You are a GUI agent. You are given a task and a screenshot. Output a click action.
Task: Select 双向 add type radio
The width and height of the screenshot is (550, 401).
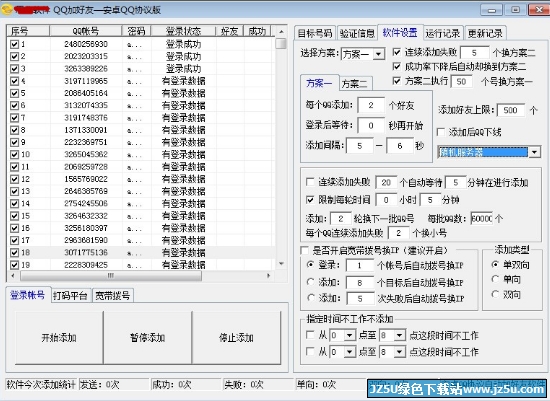pyautogui.click(x=495, y=294)
